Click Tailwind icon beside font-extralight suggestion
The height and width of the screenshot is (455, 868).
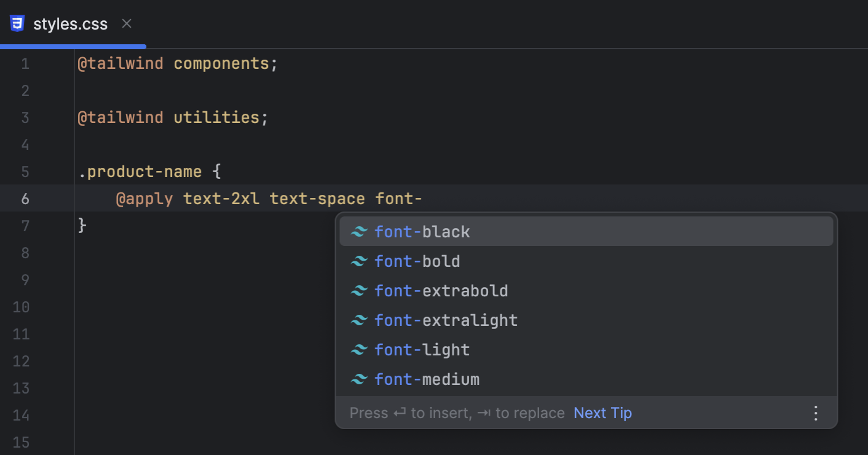(359, 320)
